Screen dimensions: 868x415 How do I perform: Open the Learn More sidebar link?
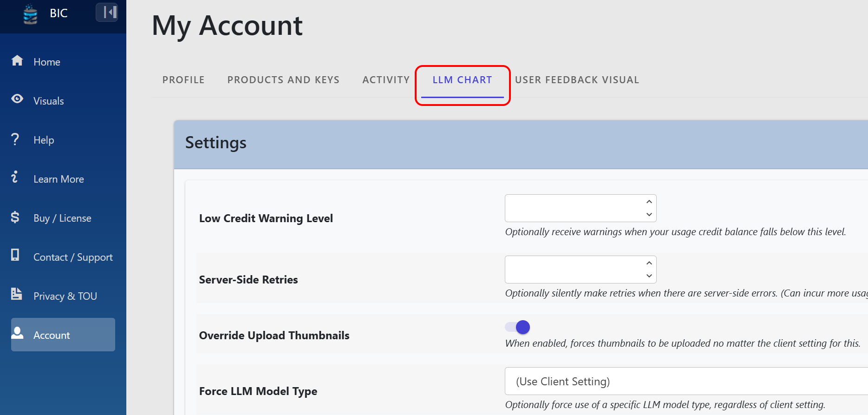(59, 179)
